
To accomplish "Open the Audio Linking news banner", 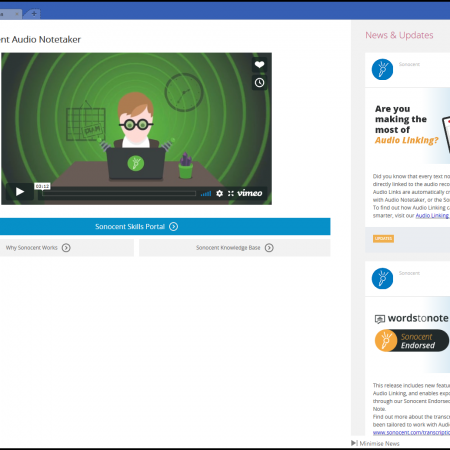I will click(x=408, y=126).
